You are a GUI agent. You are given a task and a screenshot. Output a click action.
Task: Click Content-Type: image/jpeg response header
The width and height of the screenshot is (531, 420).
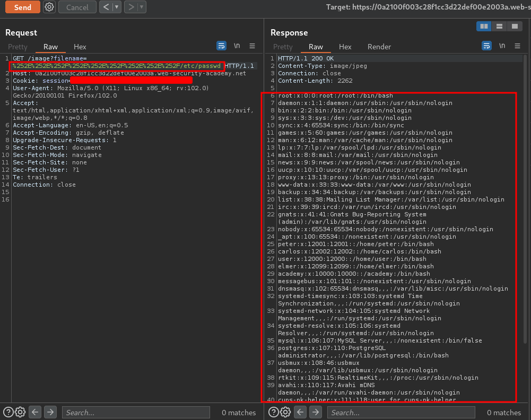(x=323, y=66)
